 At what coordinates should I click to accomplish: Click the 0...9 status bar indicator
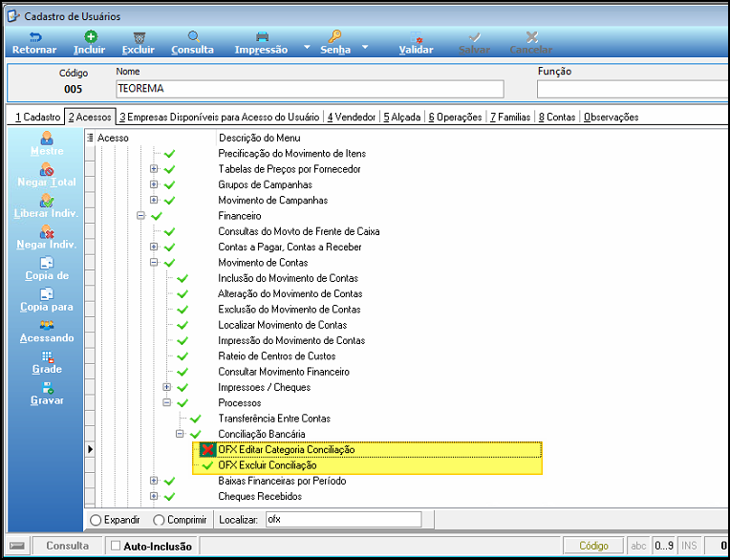(x=663, y=546)
